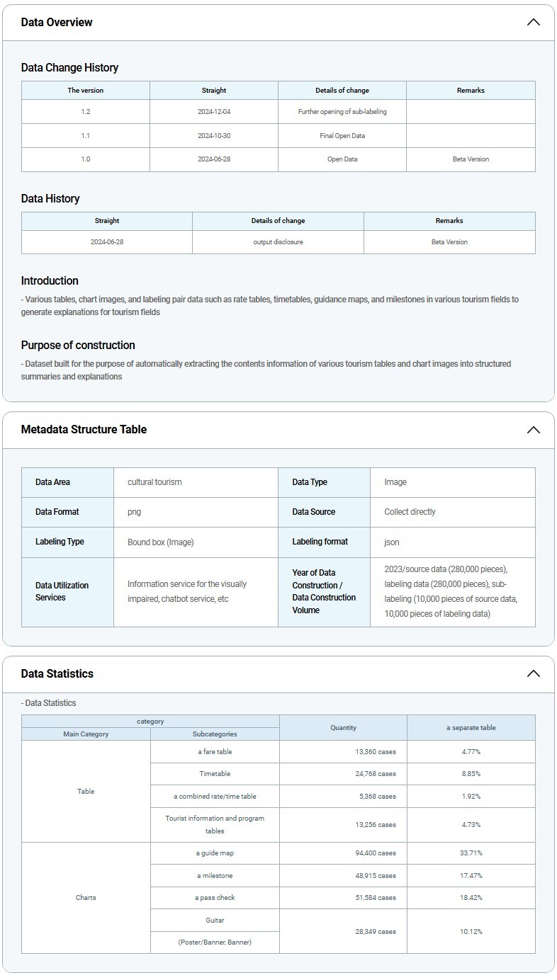Click the Data Overview panel title
Image resolution: width=557 pixels, height=980 pixels.
click(57, 22)
